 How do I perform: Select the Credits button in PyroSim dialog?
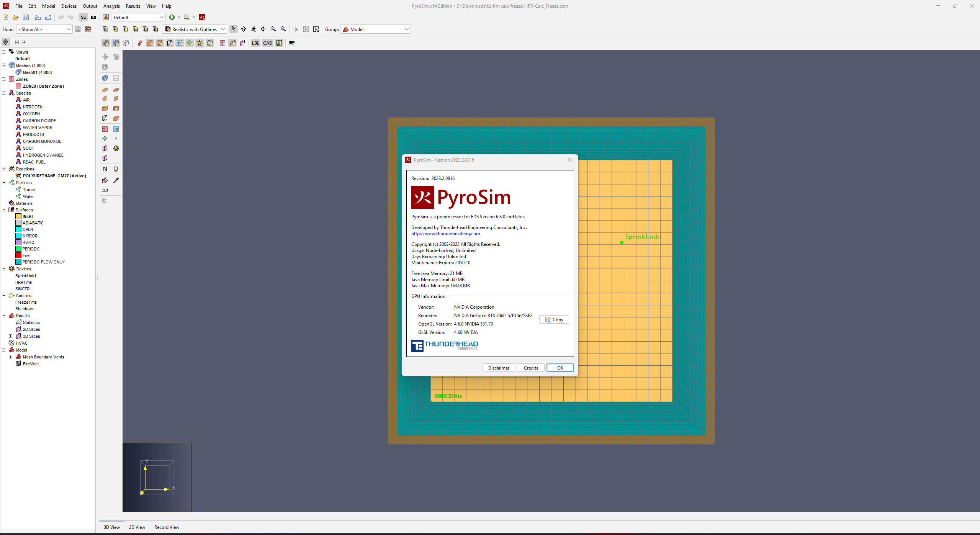pyautogui.click(x=531, y=368)
